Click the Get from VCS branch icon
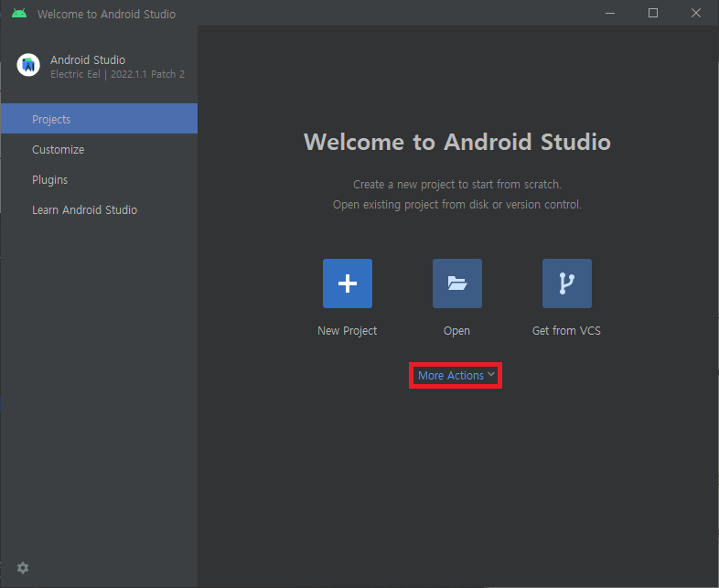Screen dimensions: 719x588 (x=567, y=283)
